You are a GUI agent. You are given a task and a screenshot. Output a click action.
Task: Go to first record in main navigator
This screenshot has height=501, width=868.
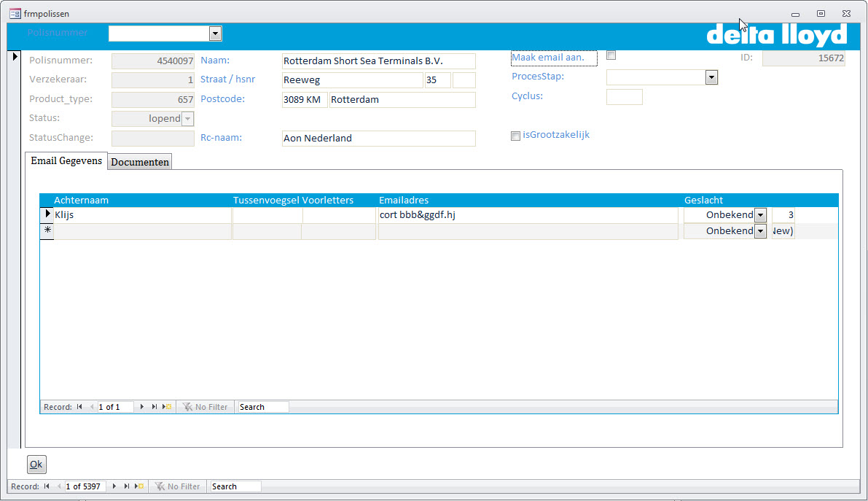tap(47, 486)
